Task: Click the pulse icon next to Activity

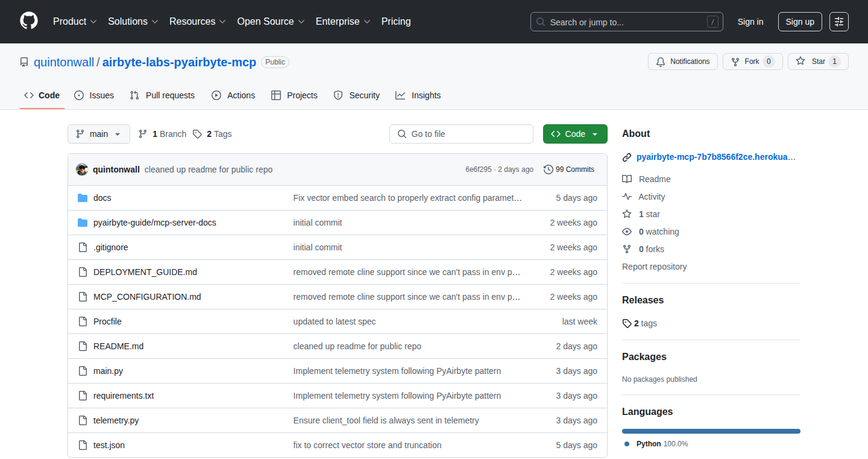Action: [627, 197]
